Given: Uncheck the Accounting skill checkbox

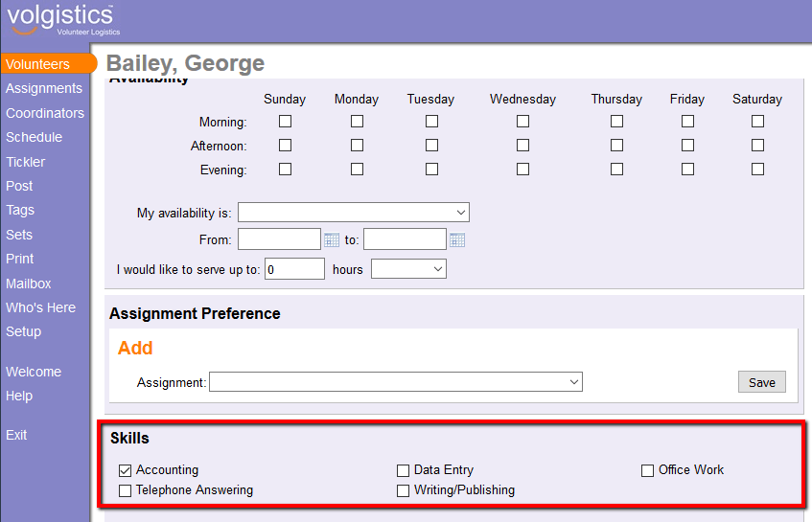Looking at the screenshot, I should [x=125, y=470].
